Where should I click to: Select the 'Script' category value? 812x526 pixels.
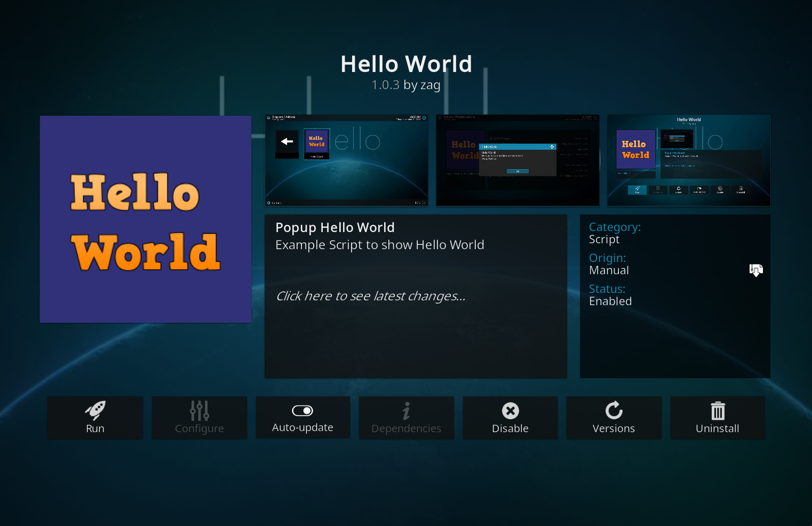(x=604, y=240)
